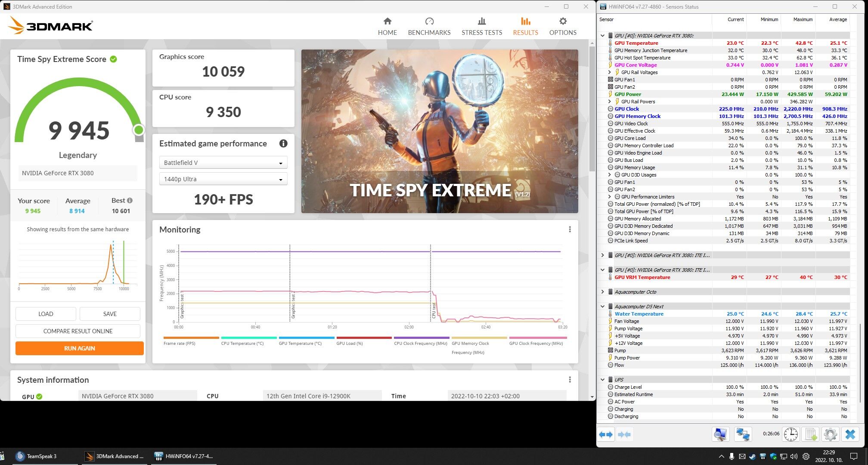Click info icon next to Best score
Image resolution: width=868 pixels, height=465 pixels.
(130, 200)
